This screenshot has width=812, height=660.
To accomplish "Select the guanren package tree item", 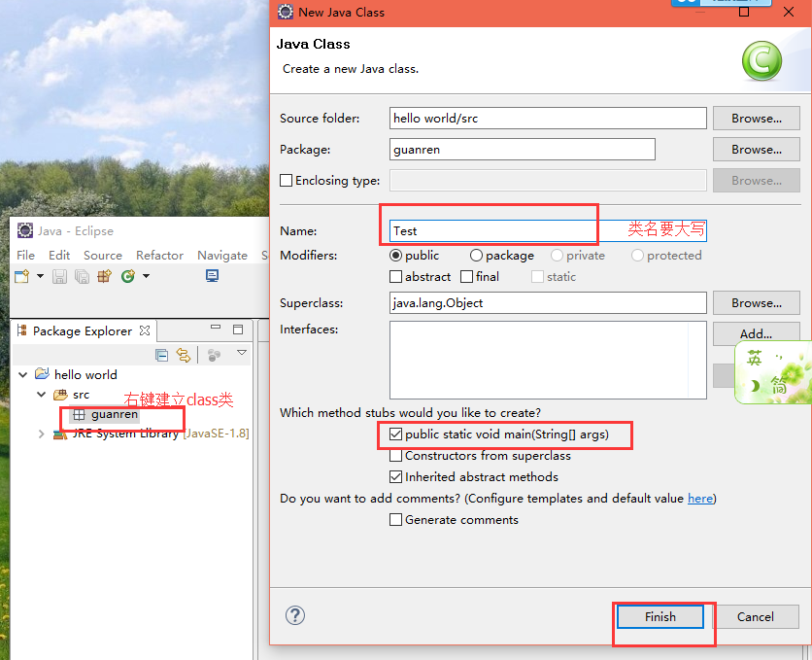I will pyautogui.click(x=106, y=414).
